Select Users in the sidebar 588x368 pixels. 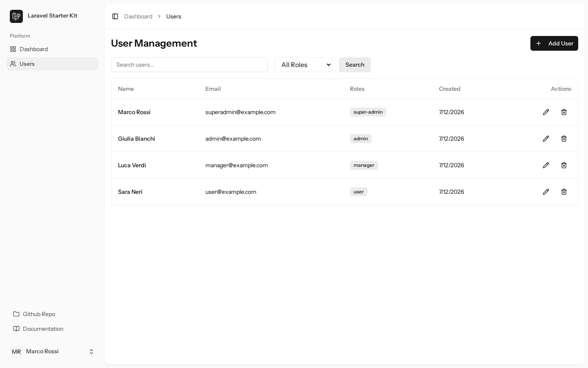pyautogui.click(x=52, y=64)
